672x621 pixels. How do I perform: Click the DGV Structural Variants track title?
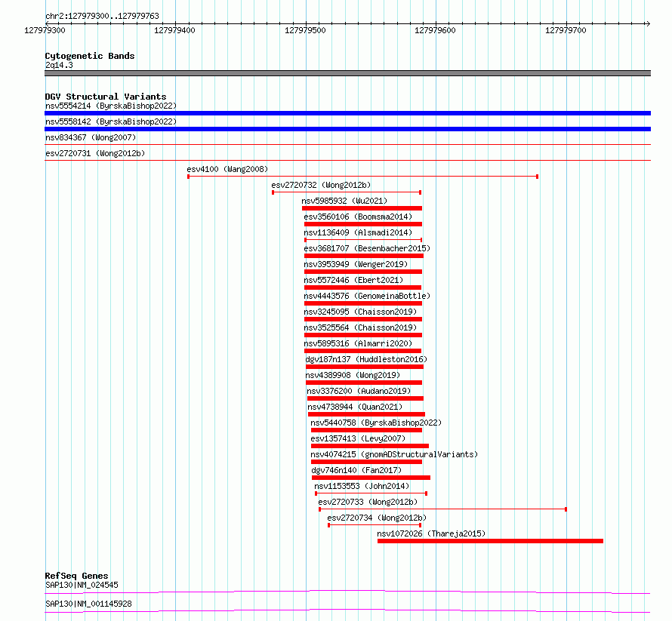106,97
